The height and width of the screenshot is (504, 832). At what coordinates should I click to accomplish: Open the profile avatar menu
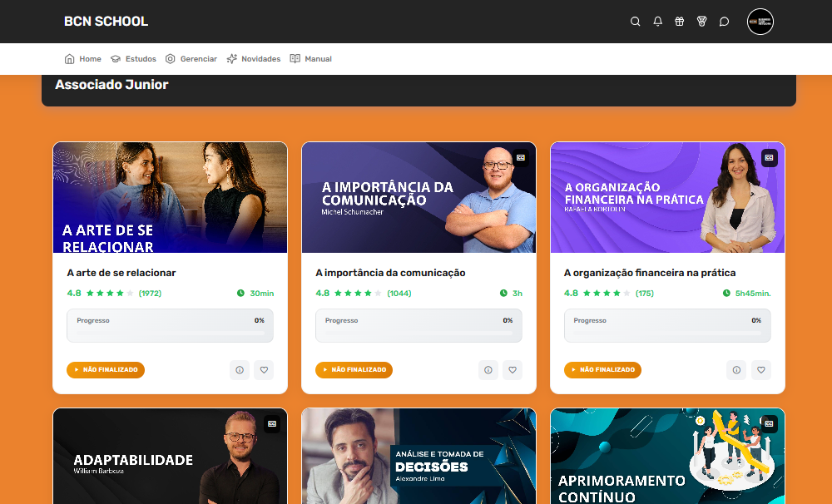pos(760,22)
